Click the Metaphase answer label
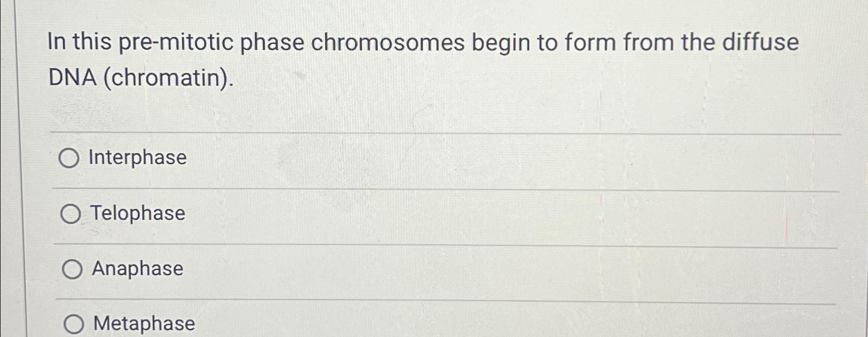 click(x=143, y=323)
